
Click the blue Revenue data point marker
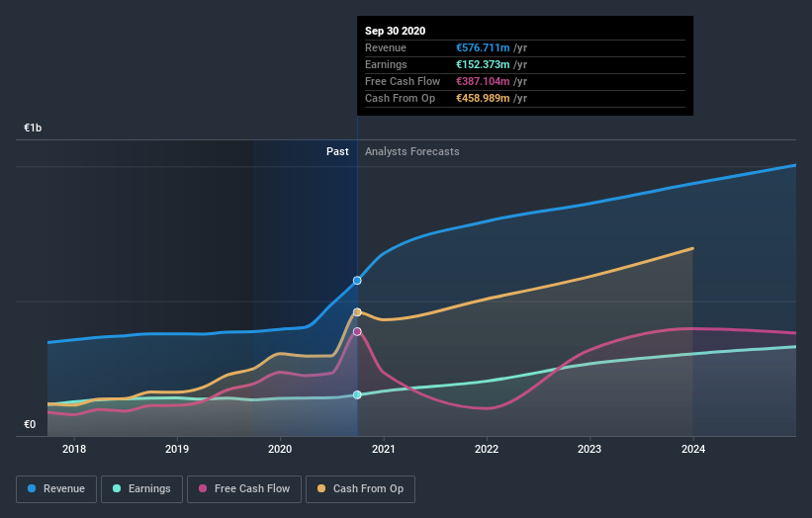point(357,281)
